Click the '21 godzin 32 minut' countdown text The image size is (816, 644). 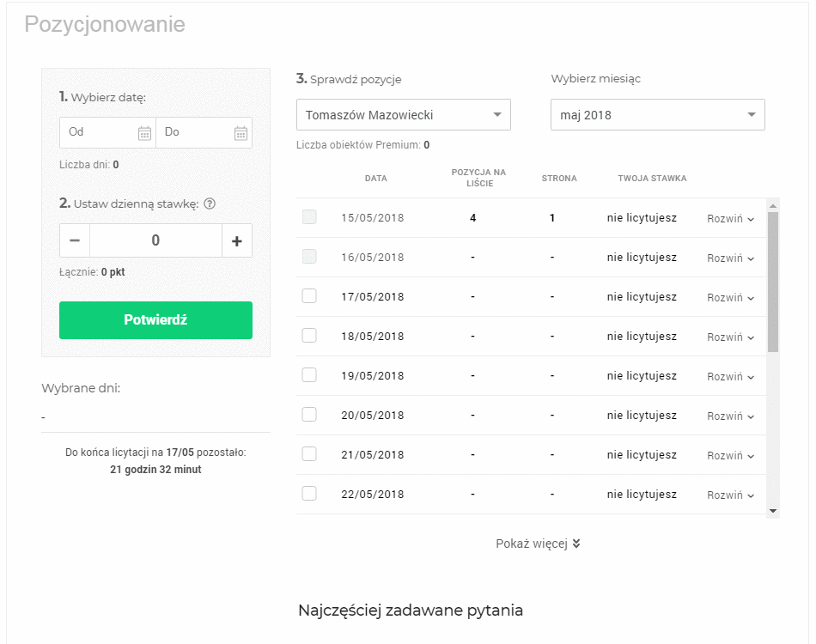coord(155,470)
